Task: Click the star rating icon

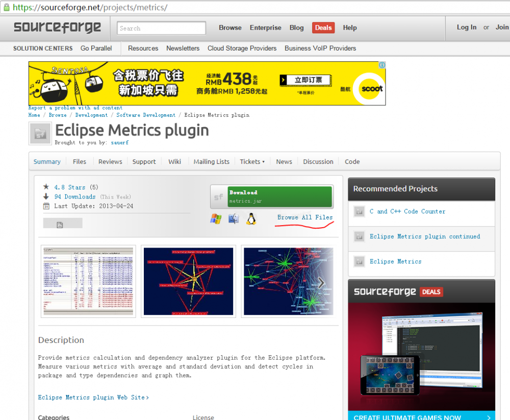Action: pos(46,187)
